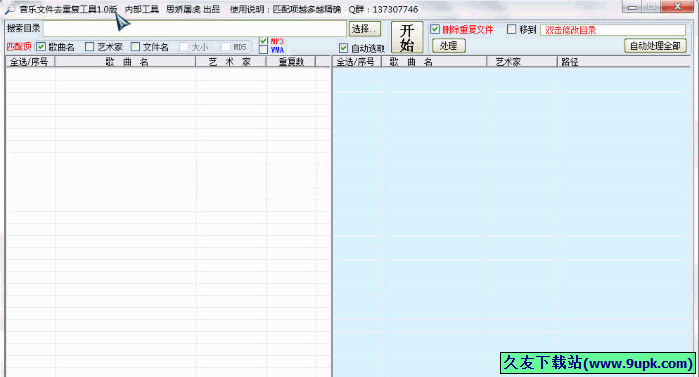
Task: Minimize the window
Action: point(632,7)
